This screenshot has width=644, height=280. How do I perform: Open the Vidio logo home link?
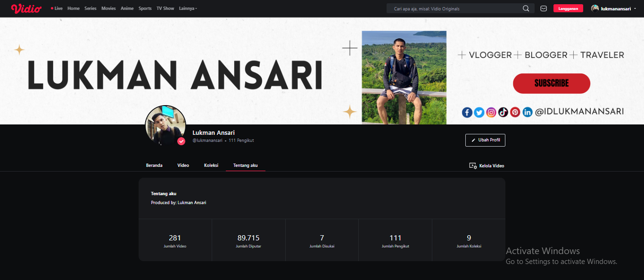coord(26,8)
